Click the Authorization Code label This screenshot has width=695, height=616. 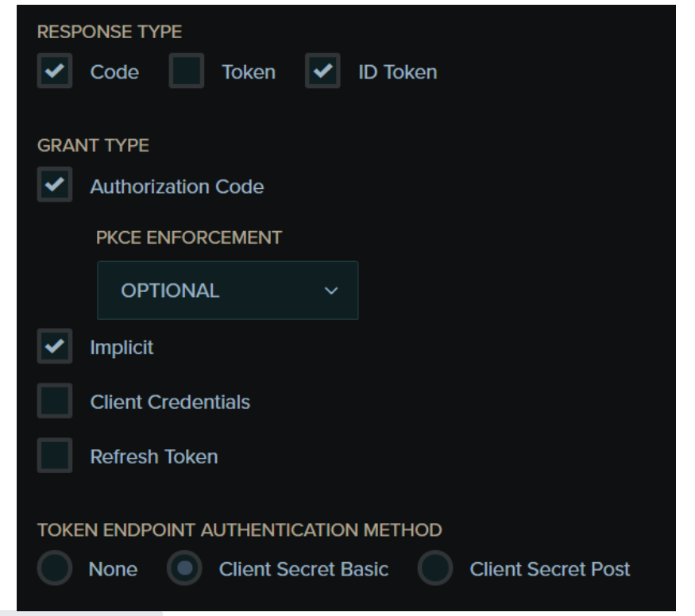[177, 188]
